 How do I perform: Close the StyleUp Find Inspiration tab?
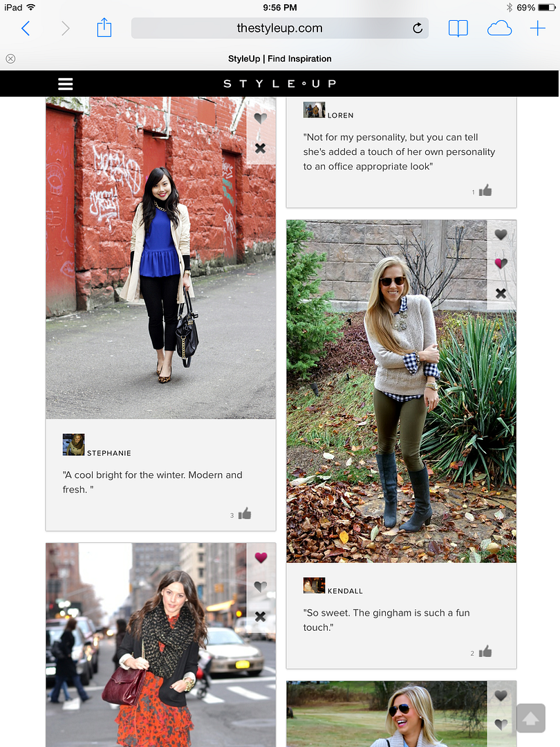(10, 59)
